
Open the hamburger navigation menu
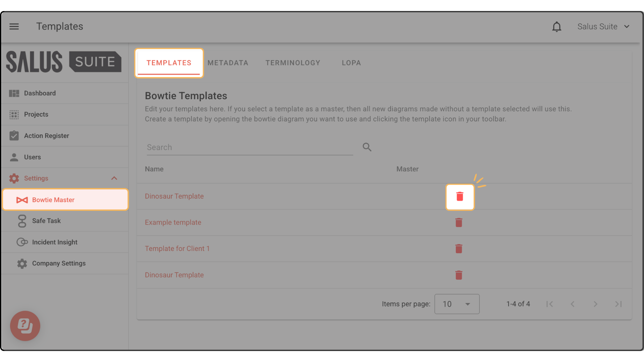tap(14, 26)
